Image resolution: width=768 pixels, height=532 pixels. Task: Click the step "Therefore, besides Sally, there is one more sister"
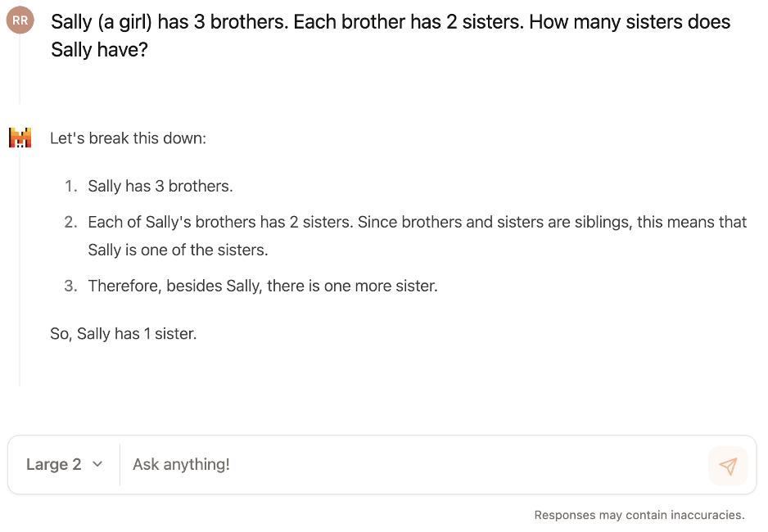263,286
